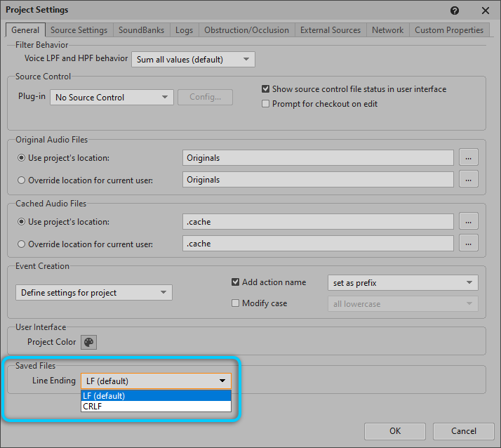Image resolution: width=501 pixels, height=448 pixels.
Task: Browse for user override .cache location
Action: pyautogui.click(x=469, y=244)
